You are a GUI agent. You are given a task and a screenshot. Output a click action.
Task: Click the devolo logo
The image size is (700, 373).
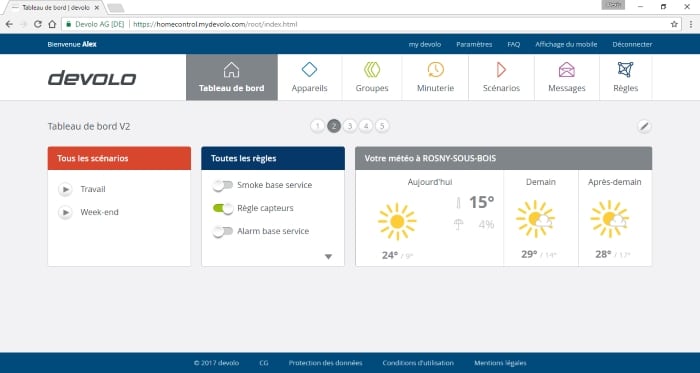point(92,78)
